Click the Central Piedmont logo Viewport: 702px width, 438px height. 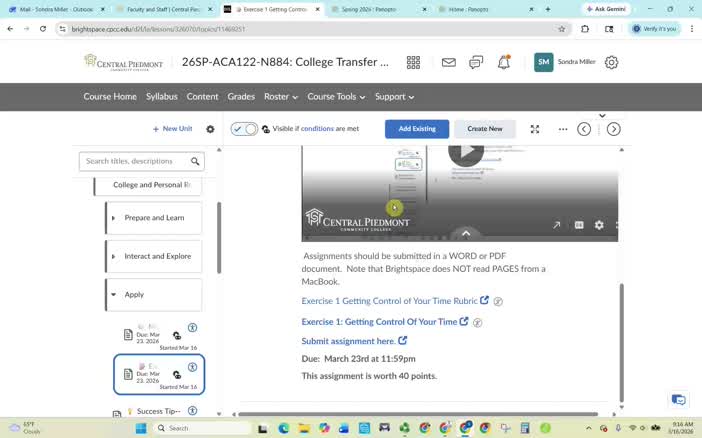(x=124, y=63)
